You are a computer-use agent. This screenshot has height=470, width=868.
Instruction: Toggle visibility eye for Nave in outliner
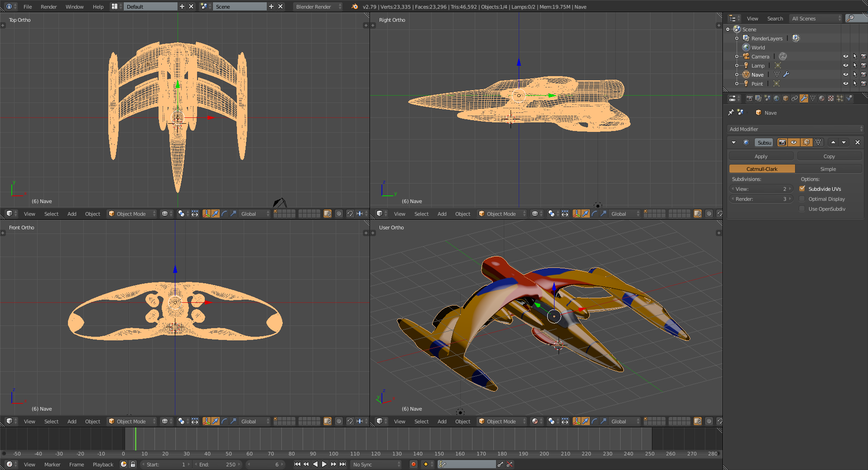(x=845, y=75)
